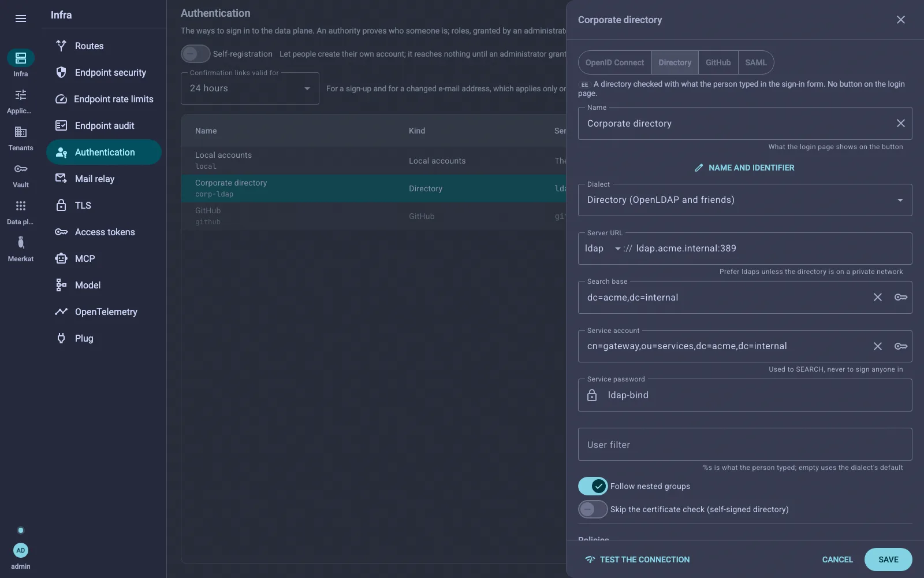
Task: Click the NAME AND IDENTIFIER link
Action: (x=745, y=168)
